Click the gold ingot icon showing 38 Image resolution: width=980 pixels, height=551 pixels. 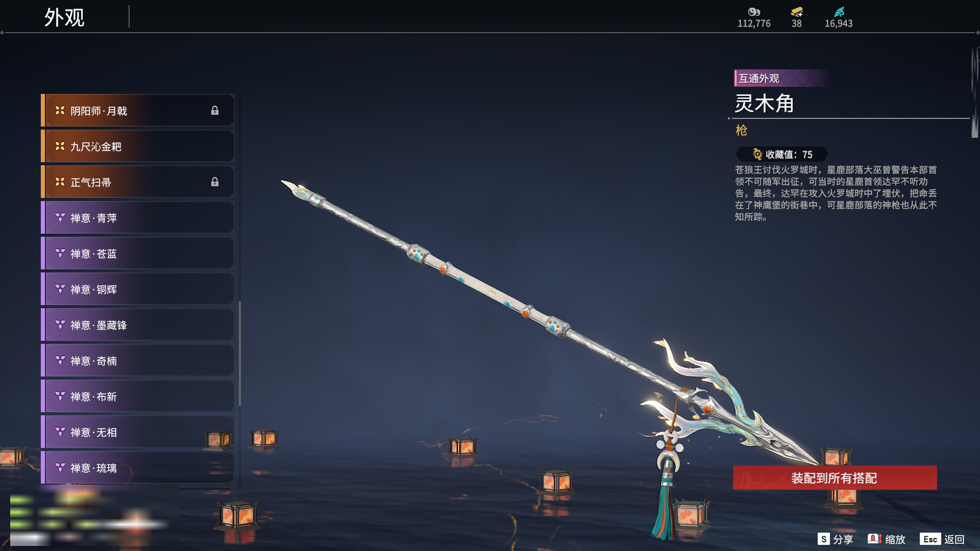(797, 12)
